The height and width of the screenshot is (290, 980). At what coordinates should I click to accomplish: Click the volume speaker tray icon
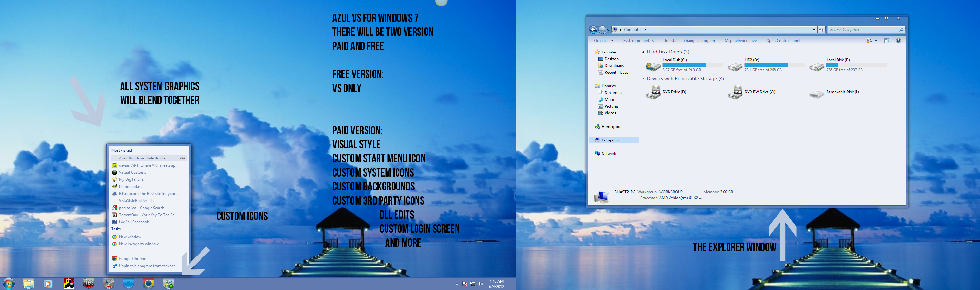click(x=480, y=284)
